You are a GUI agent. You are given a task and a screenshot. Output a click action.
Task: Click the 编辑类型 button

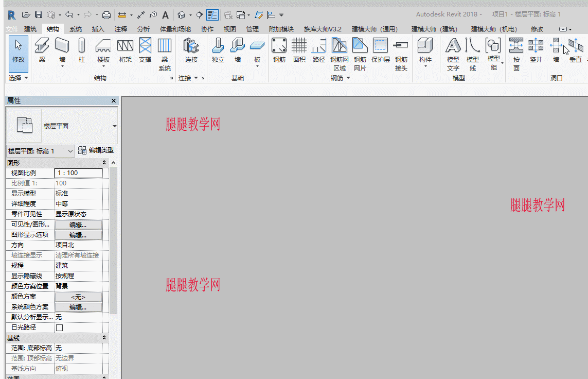tap(96, 150)
